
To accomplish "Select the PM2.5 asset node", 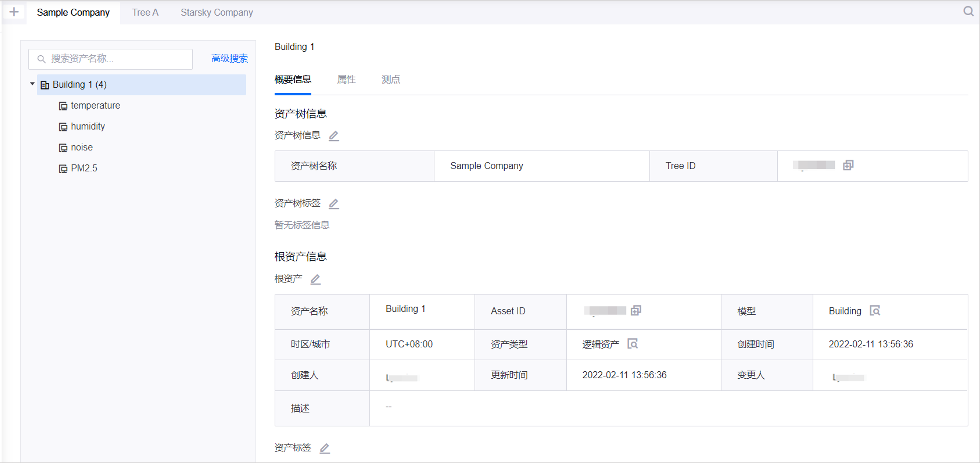I will pos(84,168).
